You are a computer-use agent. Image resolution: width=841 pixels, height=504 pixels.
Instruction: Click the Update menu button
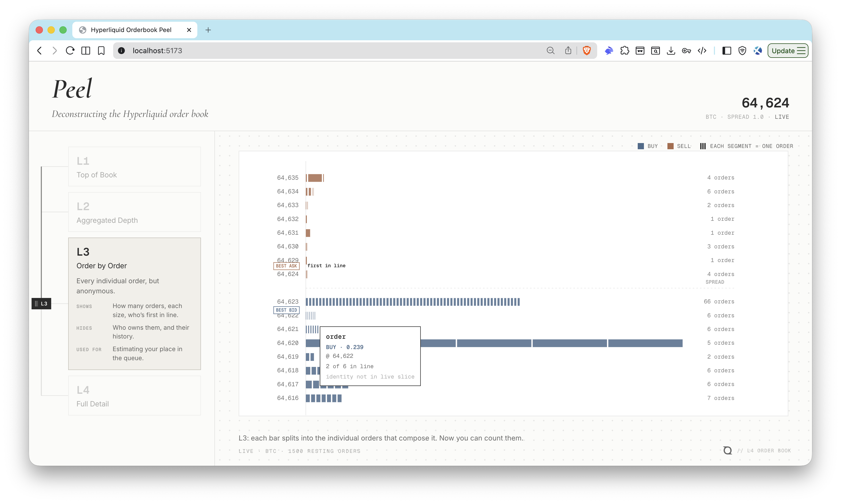(788, 51)
